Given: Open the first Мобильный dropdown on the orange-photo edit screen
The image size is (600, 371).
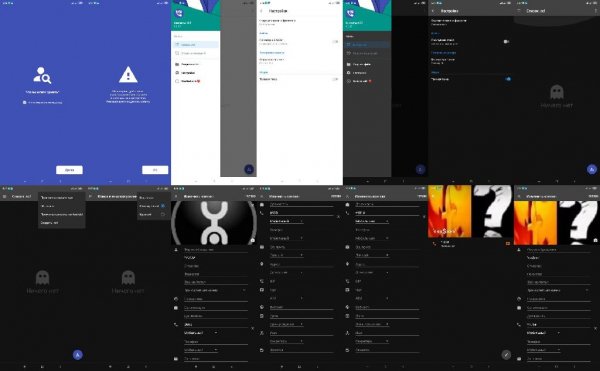Looking at the screenshot, I should click(544, 333).
